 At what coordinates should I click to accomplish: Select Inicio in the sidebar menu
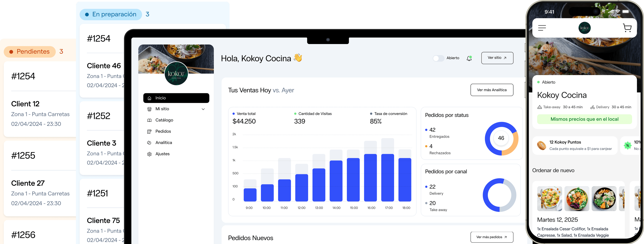(x=176, y=98)
